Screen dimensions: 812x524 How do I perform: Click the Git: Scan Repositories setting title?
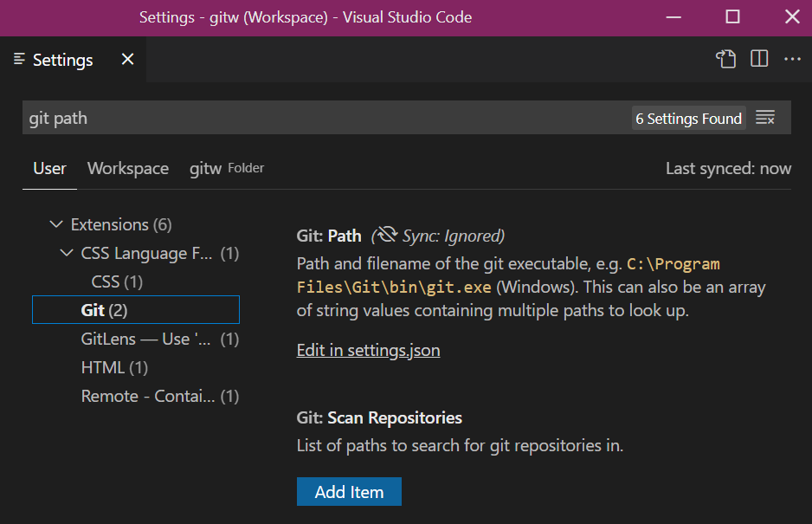[379, 417]
